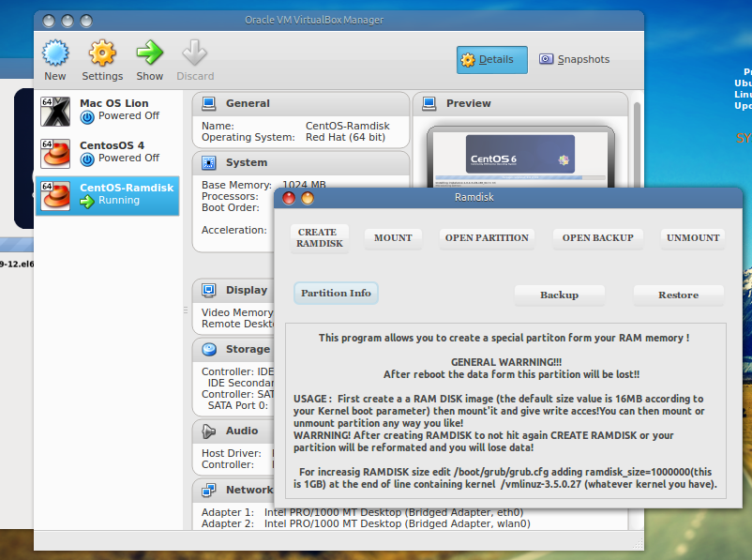The image size is (752, 560).
Task: Click the green Show arrow icon
Action: pos(150,53)
